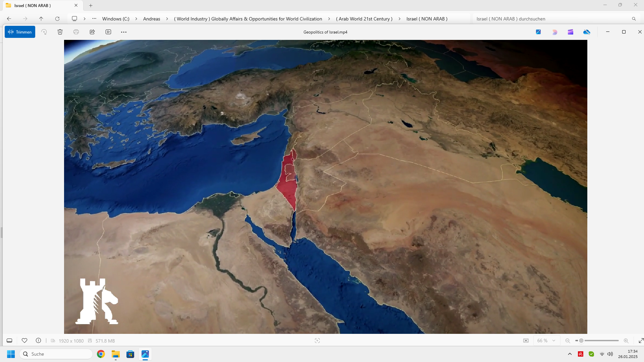Delete file using trash icon
The height and width of the screenshot is (362, 644).
(60, 32)
